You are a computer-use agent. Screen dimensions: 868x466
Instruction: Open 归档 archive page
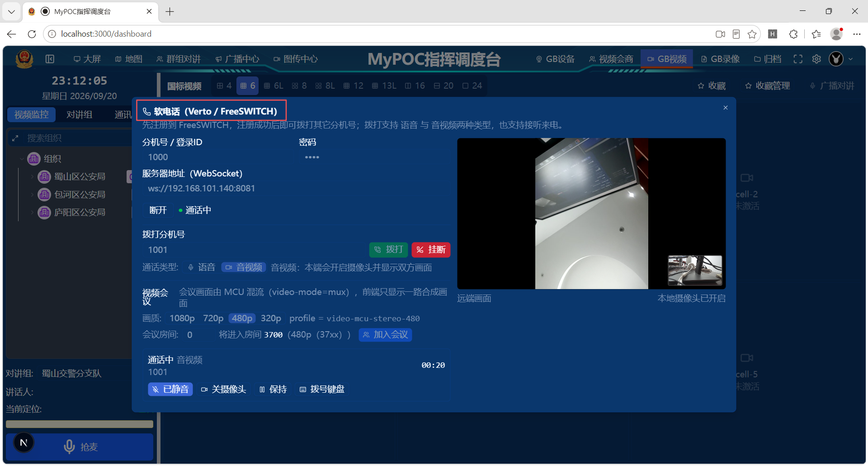[x=768, y=59]
